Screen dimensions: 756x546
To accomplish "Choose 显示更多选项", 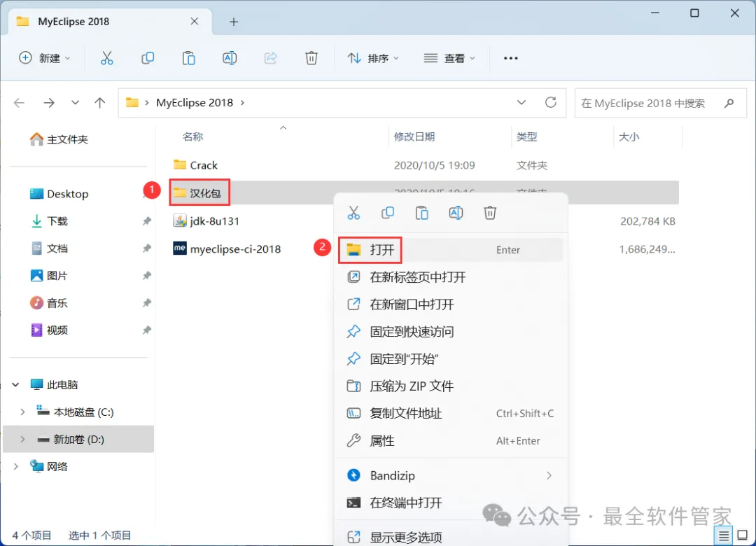I will [451, 537].
